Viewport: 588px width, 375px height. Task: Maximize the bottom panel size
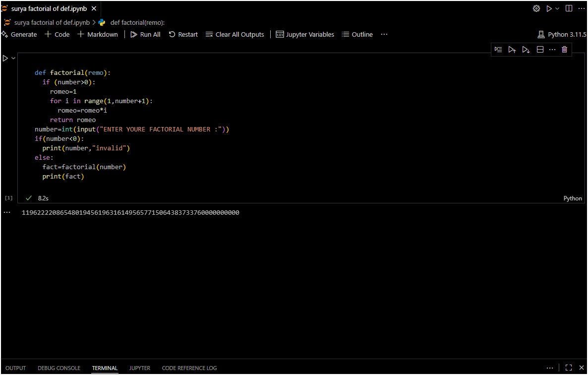(569, 368)
